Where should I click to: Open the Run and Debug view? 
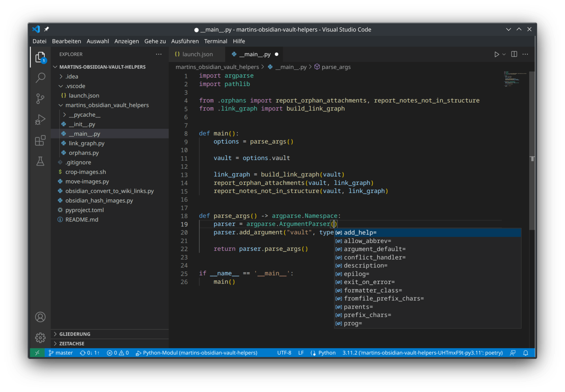[x=40, y=119]
